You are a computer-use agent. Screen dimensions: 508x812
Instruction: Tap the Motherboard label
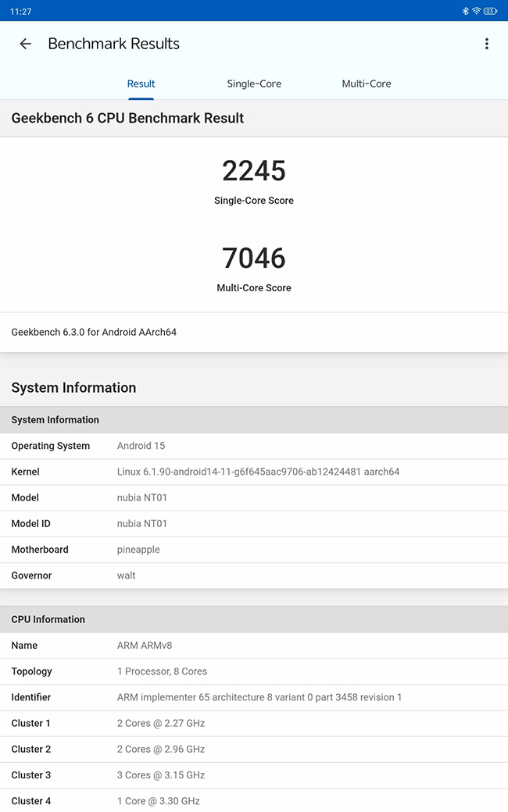pos(40,550)
